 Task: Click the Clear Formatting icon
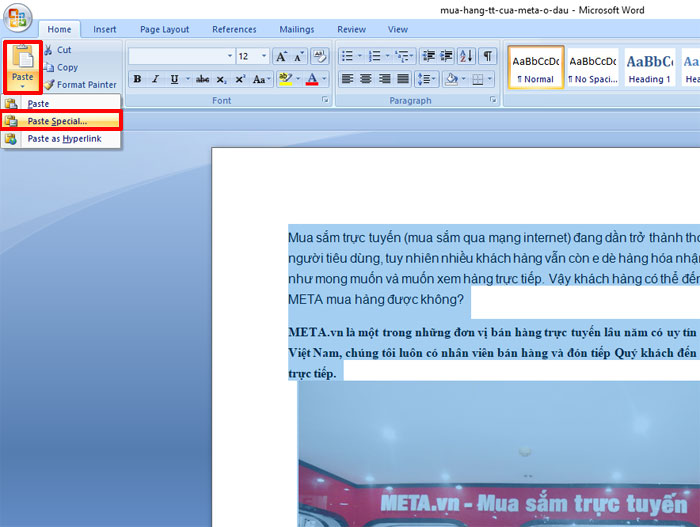coord(320,57)
